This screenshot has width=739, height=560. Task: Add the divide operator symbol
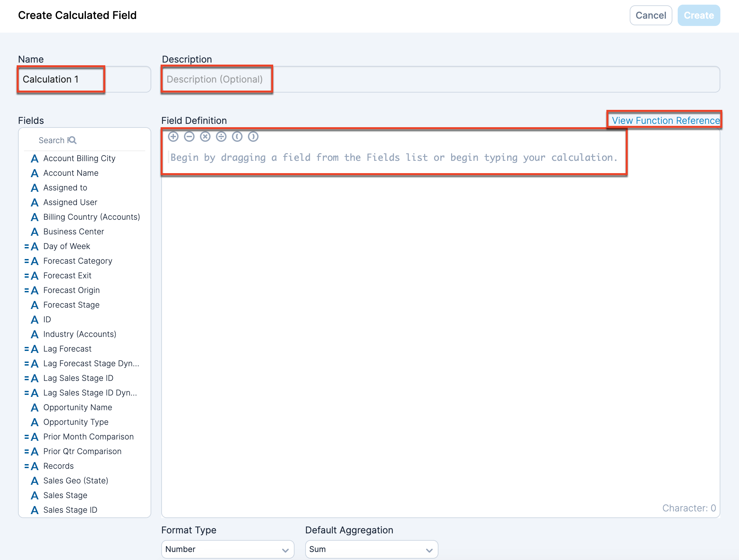click(x=221, y=137)
